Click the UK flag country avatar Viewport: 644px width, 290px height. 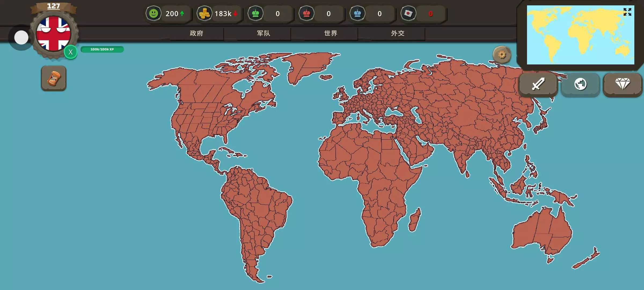tap(53, 34)
